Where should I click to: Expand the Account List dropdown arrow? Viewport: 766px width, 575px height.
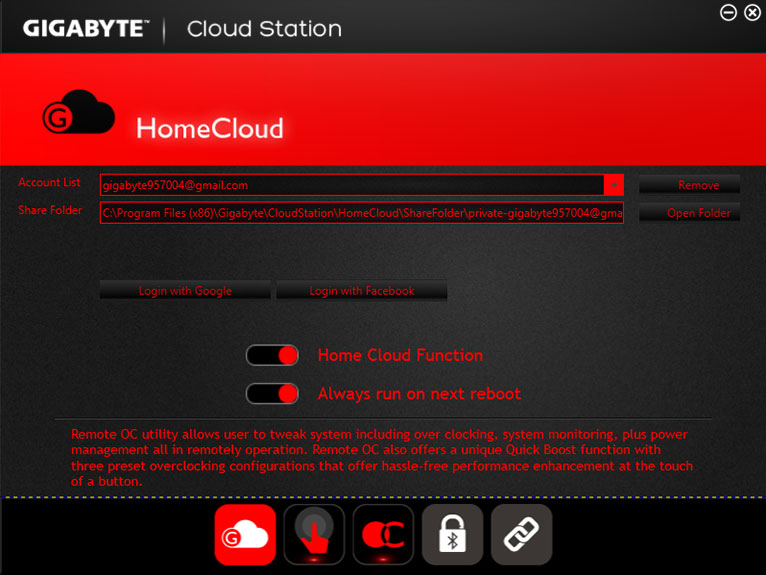(614, 185)
